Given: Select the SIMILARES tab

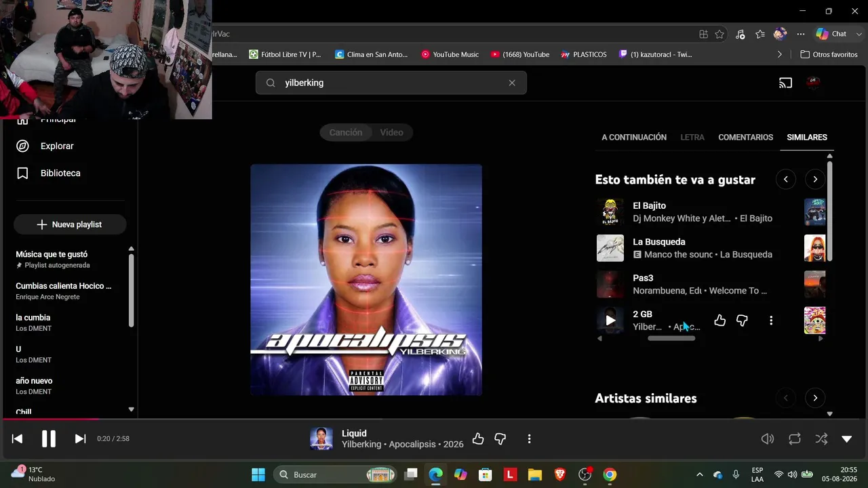Looking at the screenshot, I should (x=807, y=137).
